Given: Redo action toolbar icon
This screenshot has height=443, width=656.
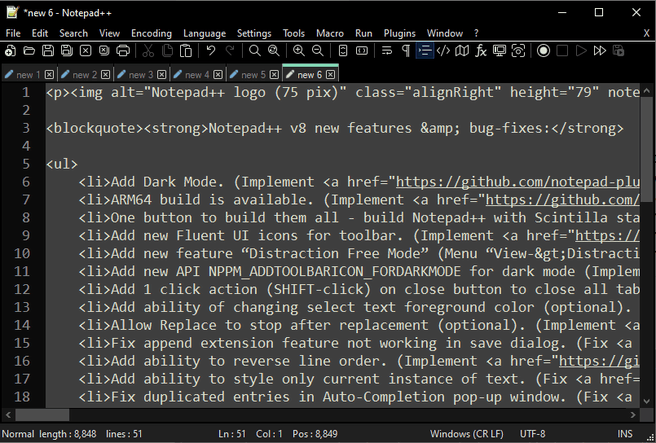Looking at the screenshot, I should tap(230, 51).
